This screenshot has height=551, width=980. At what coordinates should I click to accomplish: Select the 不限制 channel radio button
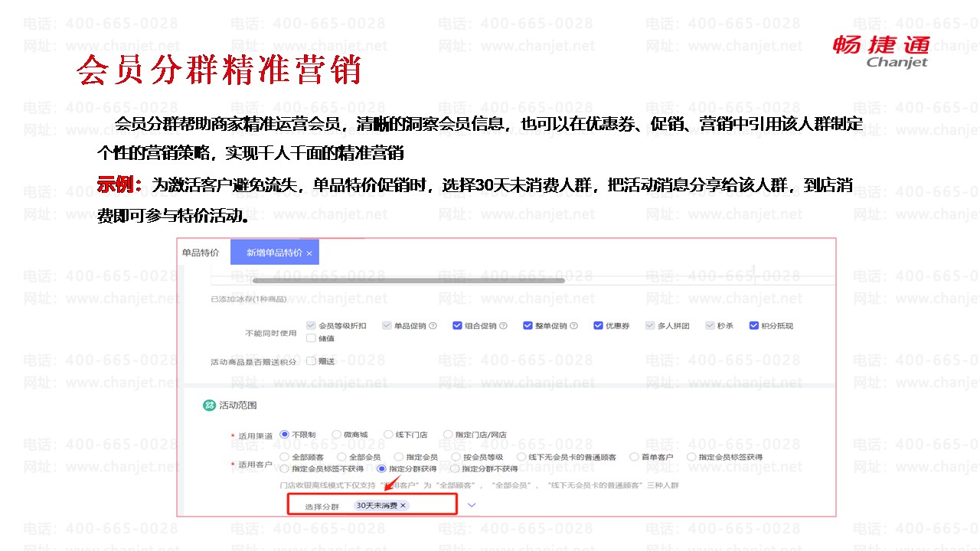point(284,435)
